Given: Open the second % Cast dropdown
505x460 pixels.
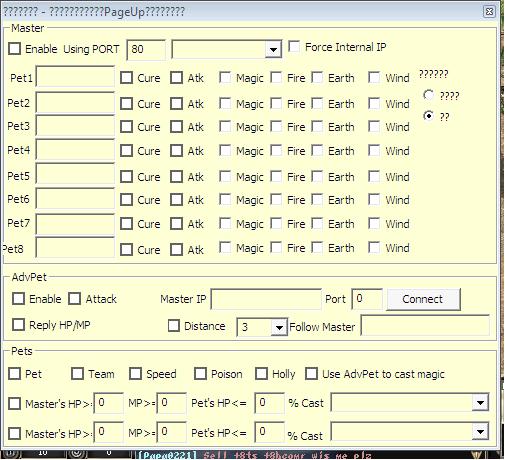Looking at the screenshot, I should point(480,432).
